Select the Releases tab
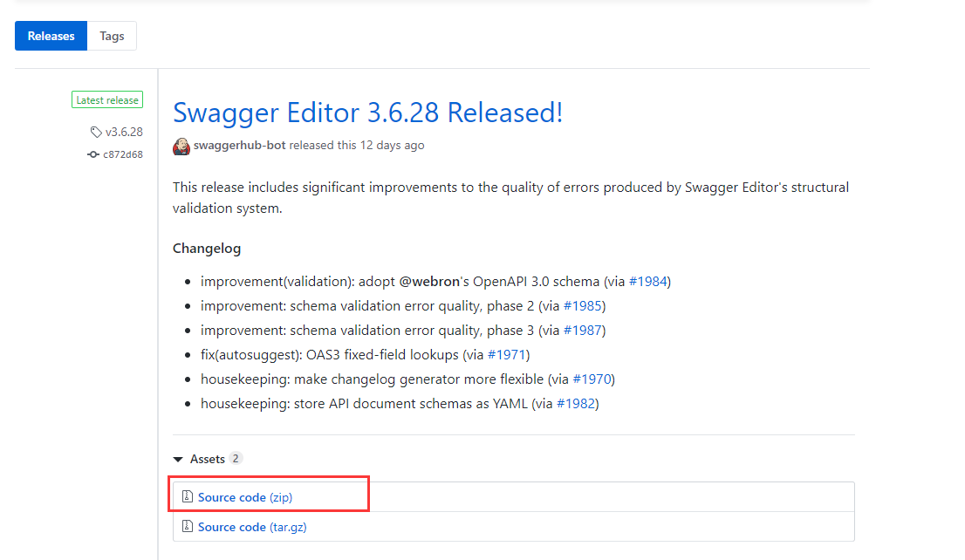The height and width of the screenshot is (560, 965). [x=51, y=36]
